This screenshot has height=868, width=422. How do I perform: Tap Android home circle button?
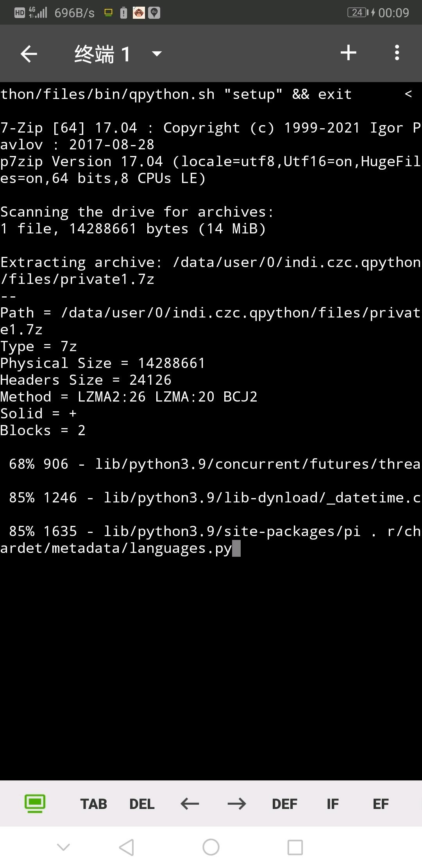point(211,847)
